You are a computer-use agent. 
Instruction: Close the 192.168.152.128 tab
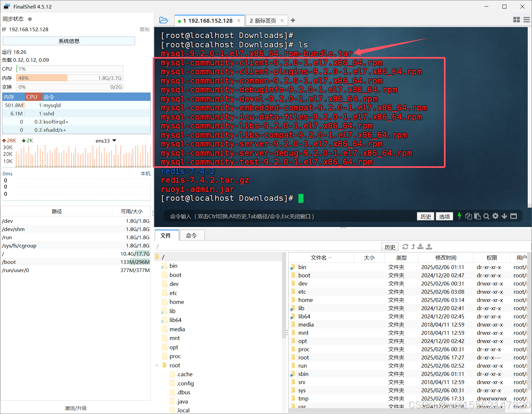coord(239,20)
